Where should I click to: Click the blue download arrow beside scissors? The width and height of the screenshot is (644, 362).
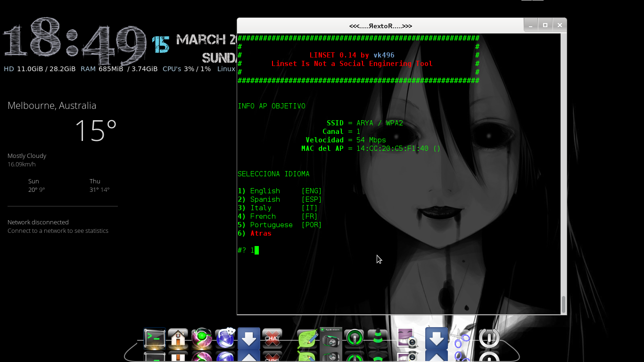pyautogui.click(x=437, y=338)
